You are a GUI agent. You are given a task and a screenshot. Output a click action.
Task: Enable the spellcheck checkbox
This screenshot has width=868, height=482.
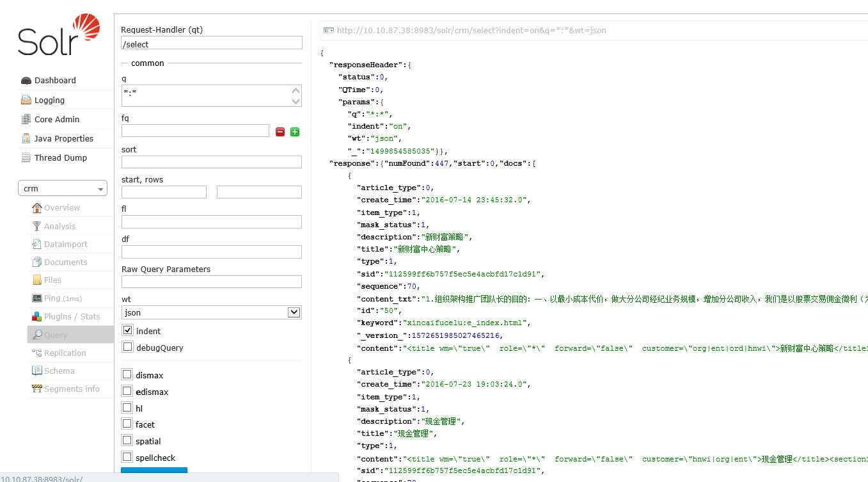click(x=127, y=457)
